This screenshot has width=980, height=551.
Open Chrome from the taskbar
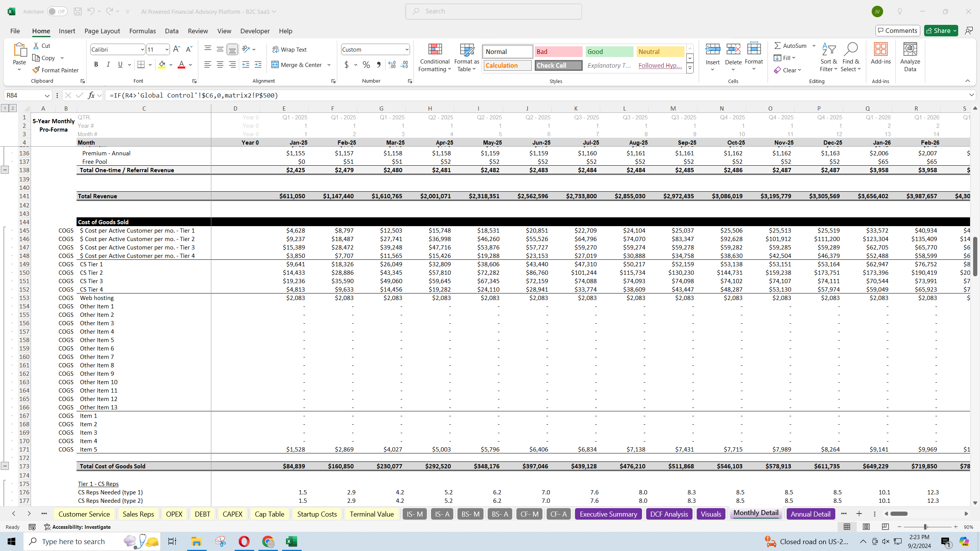[x=268, y=541]
